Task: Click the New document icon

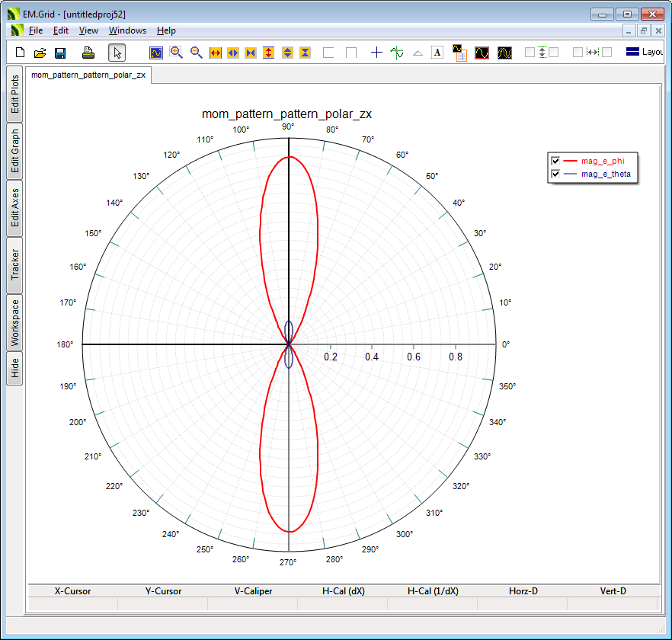Action: [21, 53]
